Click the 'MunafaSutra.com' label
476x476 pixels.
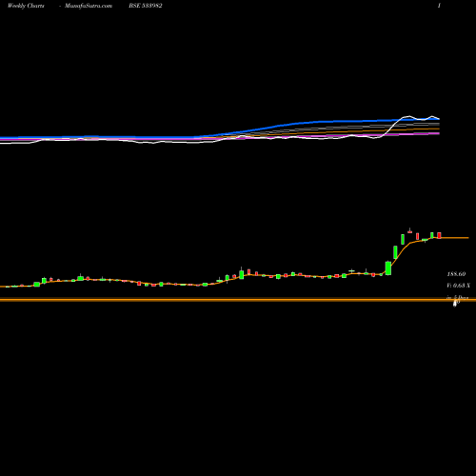tap(89, 6)
